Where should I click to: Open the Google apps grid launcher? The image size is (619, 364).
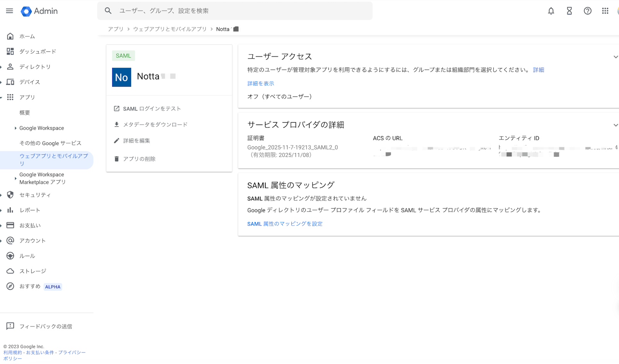605,11
